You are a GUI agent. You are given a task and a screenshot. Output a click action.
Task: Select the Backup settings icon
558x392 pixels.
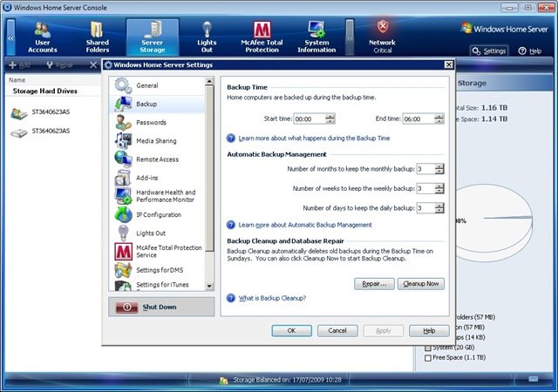coord(123,104)
